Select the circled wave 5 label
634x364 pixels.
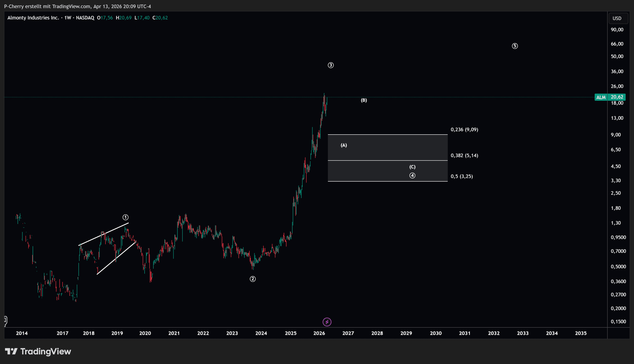(x=515, y=46)
